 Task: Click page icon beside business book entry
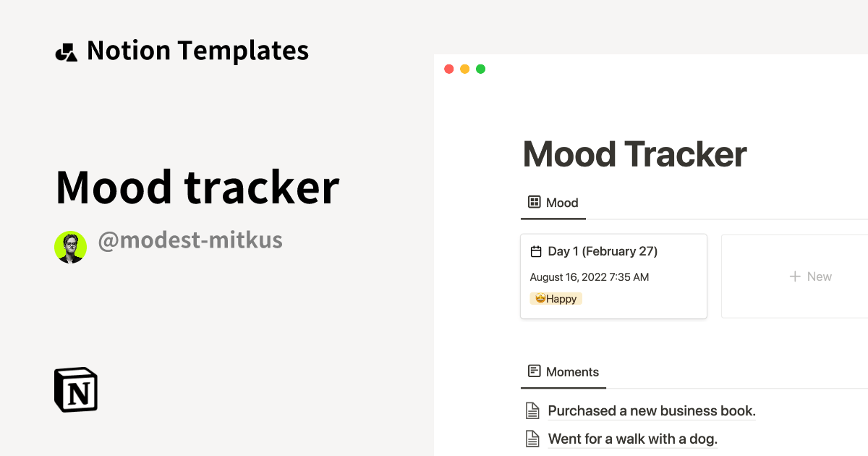coord(532,411)
